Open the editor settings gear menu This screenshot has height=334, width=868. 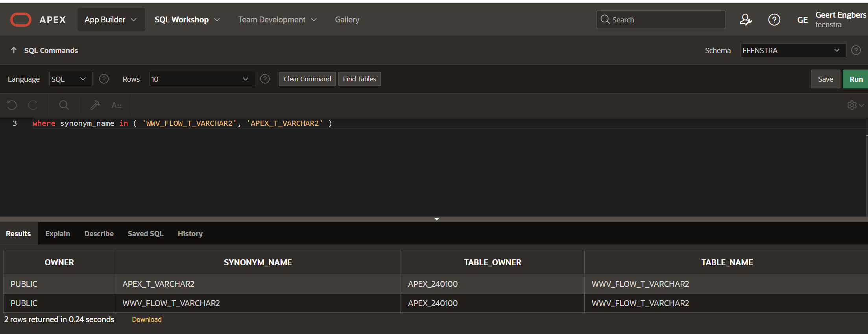click(855, 105)
